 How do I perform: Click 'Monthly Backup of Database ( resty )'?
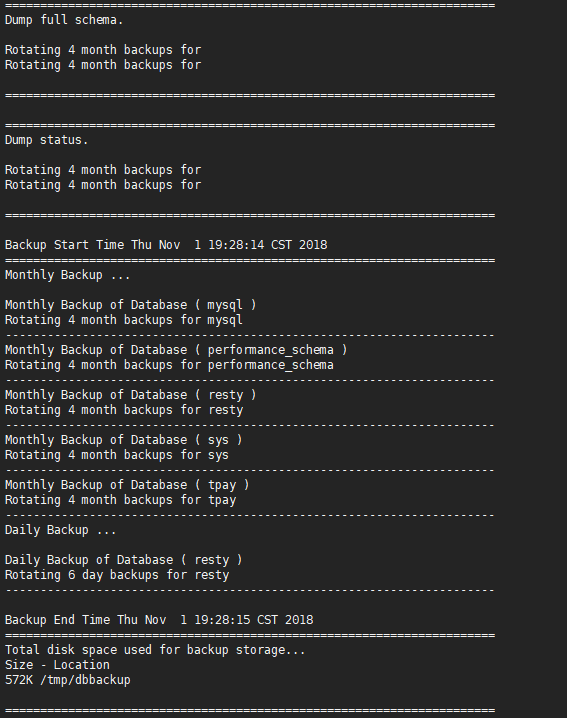131,395
